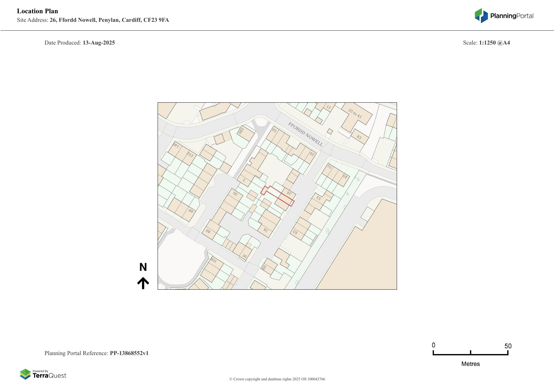Click the TerraQuest layered logo icon
This screenshot has height=392, width=554.
[25, 374]
